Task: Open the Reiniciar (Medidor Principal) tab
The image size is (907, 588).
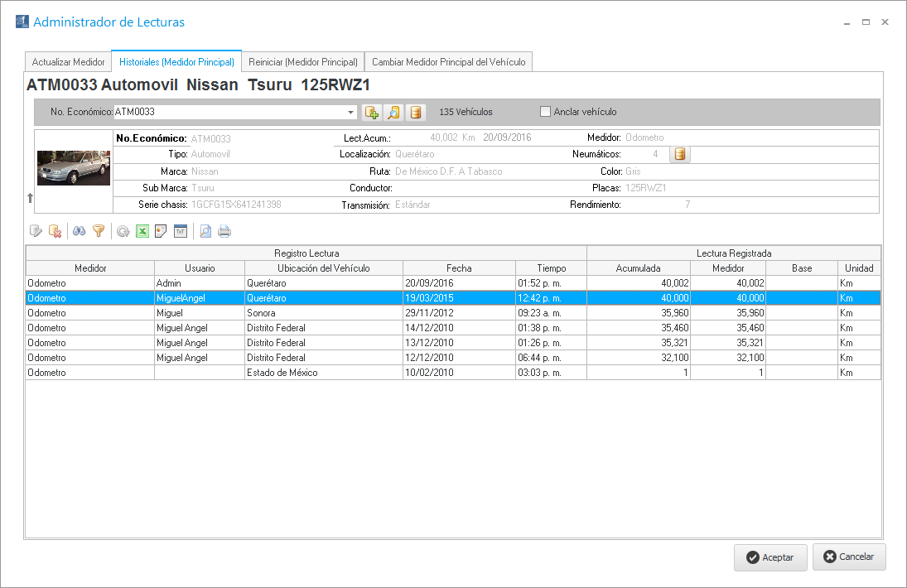Action: point(302,62)
